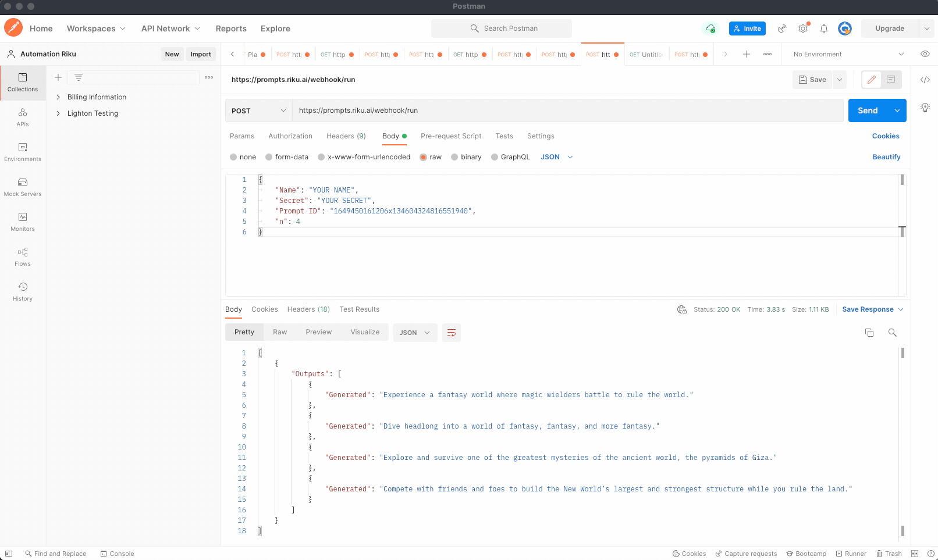Open tab options three-dots menu
The image size is (938, 560).
point(768,54)
